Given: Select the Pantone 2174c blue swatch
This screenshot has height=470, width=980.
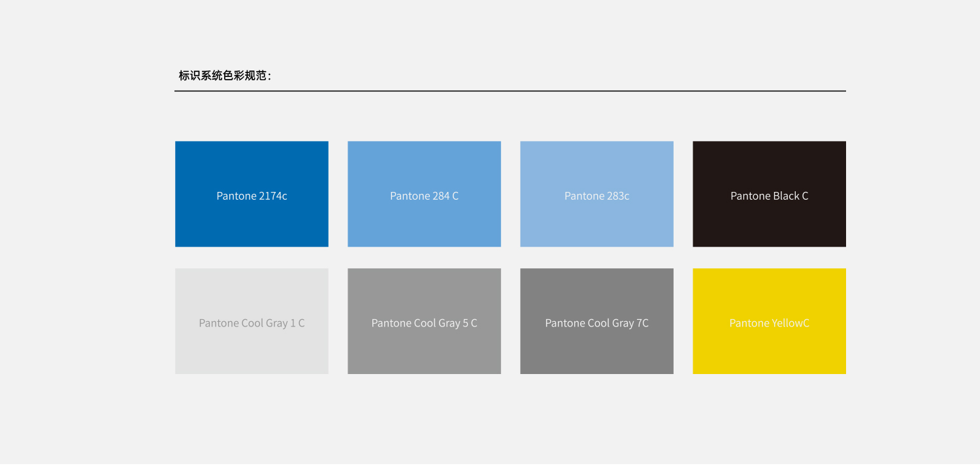Looking at the screenshot, I should coord(252,194).
